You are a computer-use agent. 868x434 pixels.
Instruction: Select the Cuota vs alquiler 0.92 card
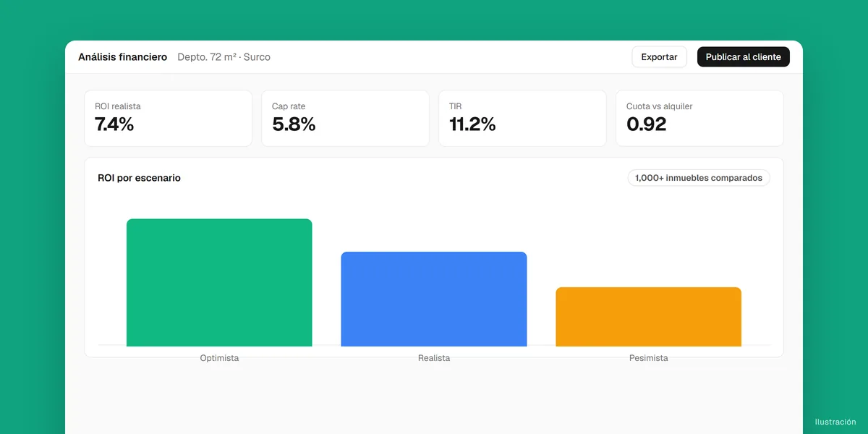click(699, 118)
